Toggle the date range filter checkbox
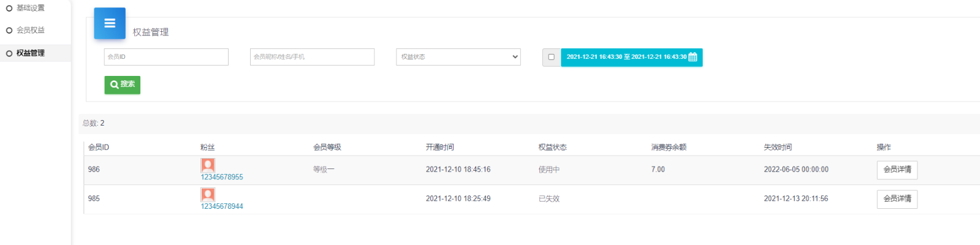Image resolution: width=980 pixels, height=245 pixels. click(551, 57)
